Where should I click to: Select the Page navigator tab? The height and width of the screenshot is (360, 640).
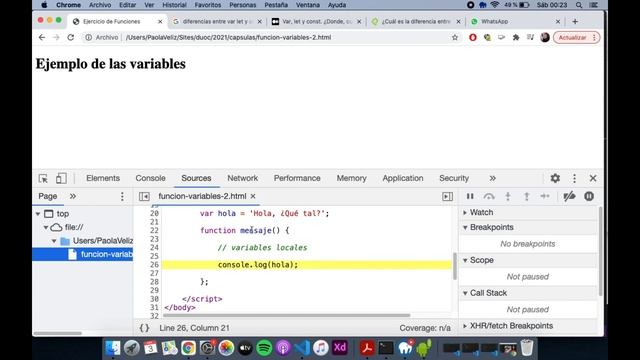[x=48, y=196]
